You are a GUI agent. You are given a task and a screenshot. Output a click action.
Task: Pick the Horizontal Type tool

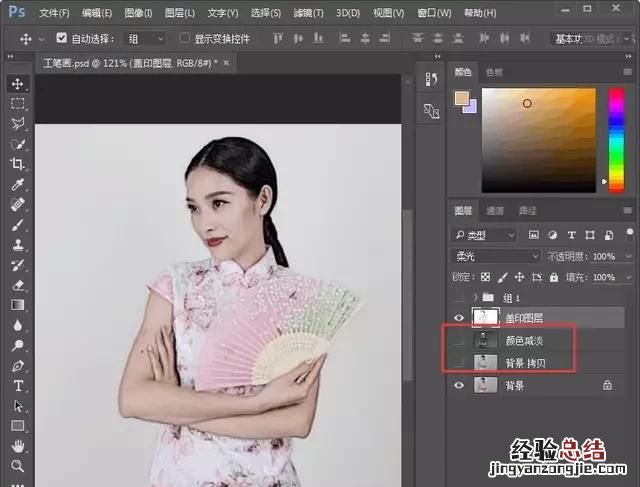18,385
